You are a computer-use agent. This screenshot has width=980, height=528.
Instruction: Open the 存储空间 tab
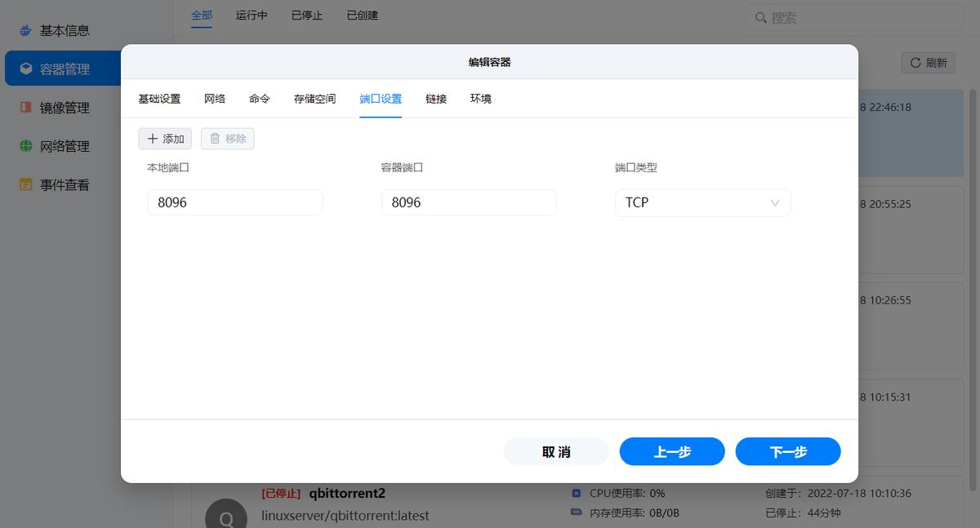click(314, 98)
